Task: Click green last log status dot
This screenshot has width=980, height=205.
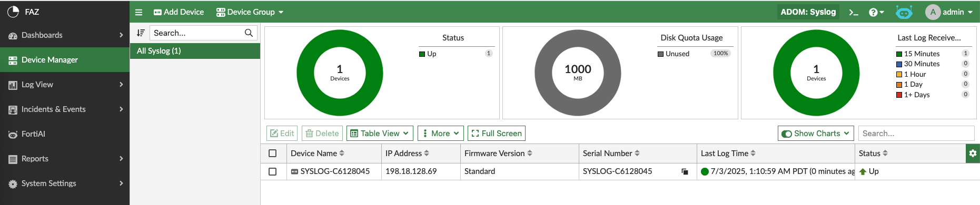Action: tap(705, 171)
